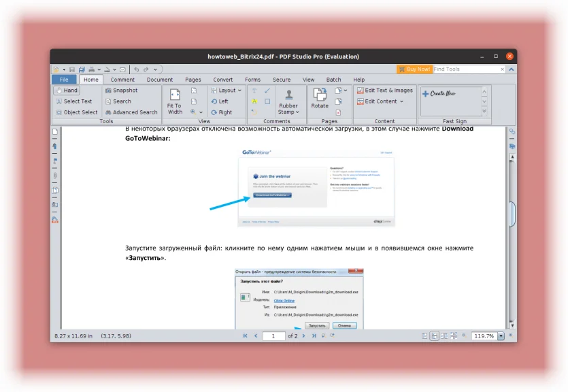This screenshot has width=568, height=392.
Task: Go to the next page
Action: pos(303,336)
